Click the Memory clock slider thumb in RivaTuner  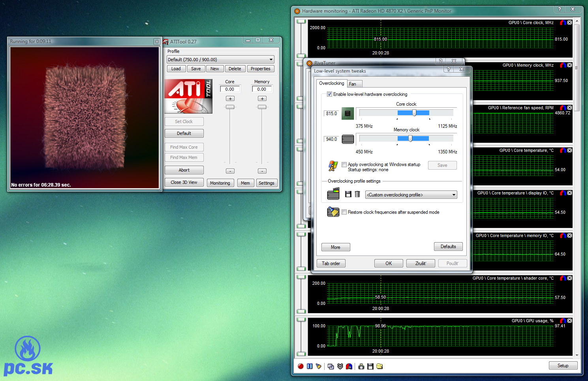pyautogui.click(x=410, y=138)
